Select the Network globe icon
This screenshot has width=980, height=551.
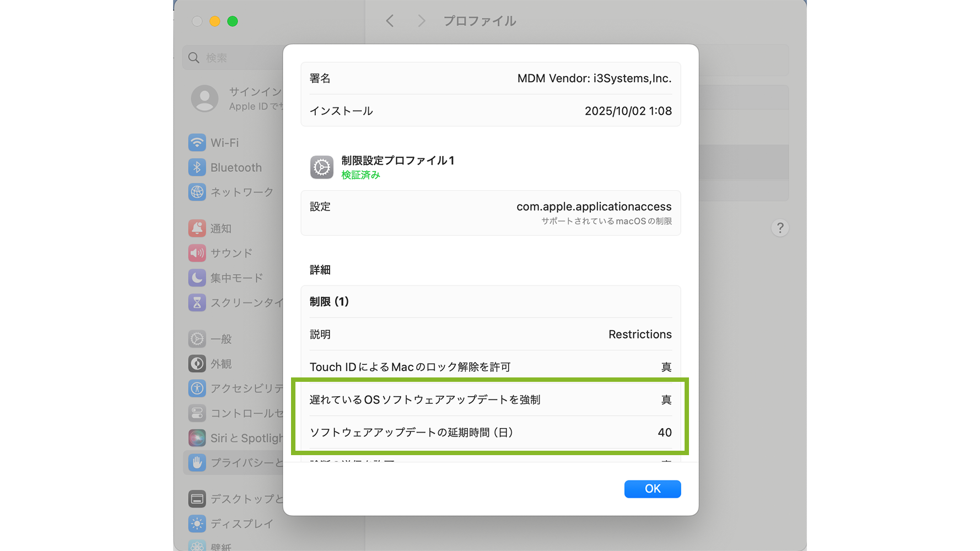[197, 192]
